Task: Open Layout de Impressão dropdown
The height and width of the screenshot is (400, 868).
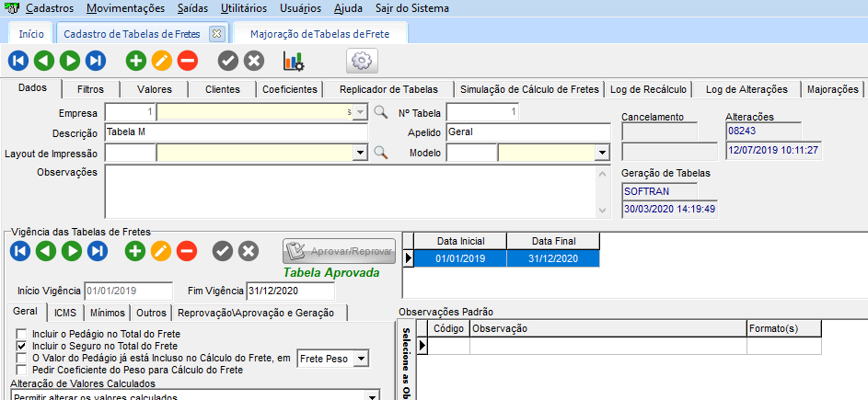Action: [x=361, y=153]
